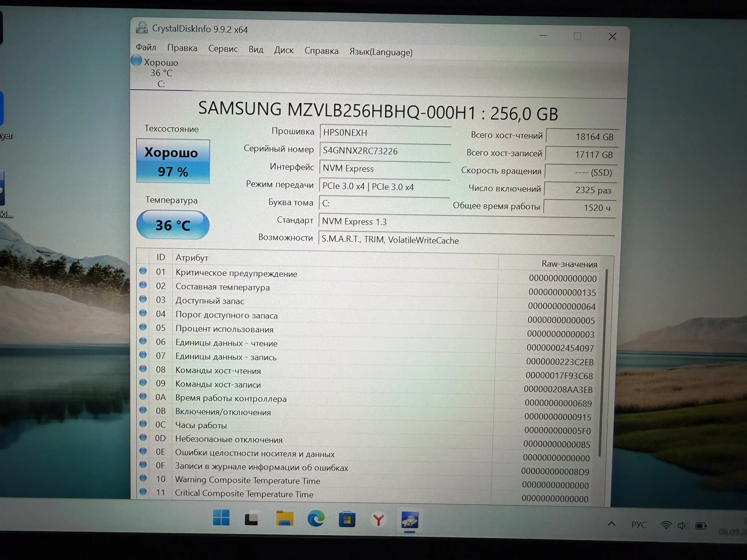The height and width of the screenshot is (560, 747).
Task: Open the Справка menu
Action: 321,51
